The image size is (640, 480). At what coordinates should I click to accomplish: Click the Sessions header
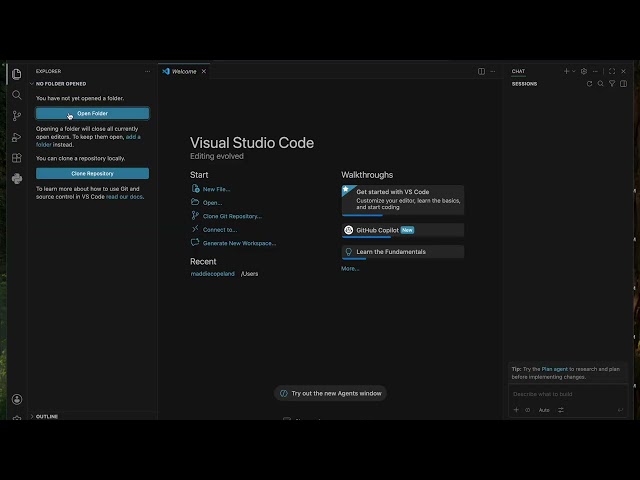524,84
